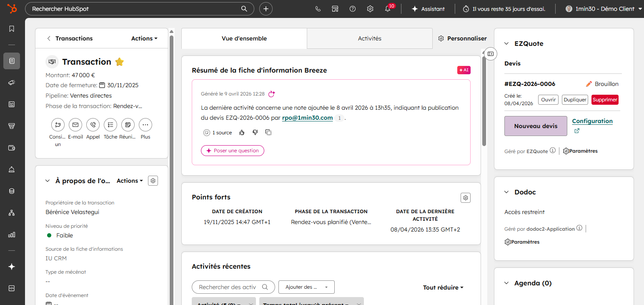Click thumbs up on Breeze summary

(x=242, y=133)
